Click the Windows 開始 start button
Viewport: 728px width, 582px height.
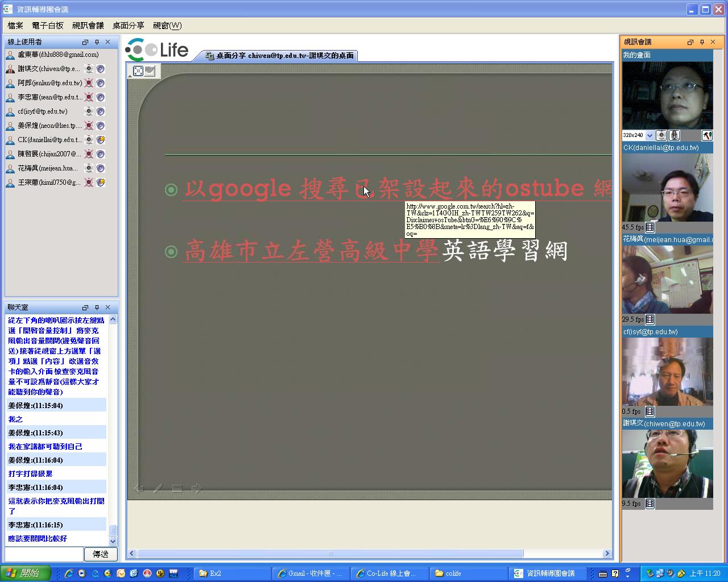(x=26, y=573)
